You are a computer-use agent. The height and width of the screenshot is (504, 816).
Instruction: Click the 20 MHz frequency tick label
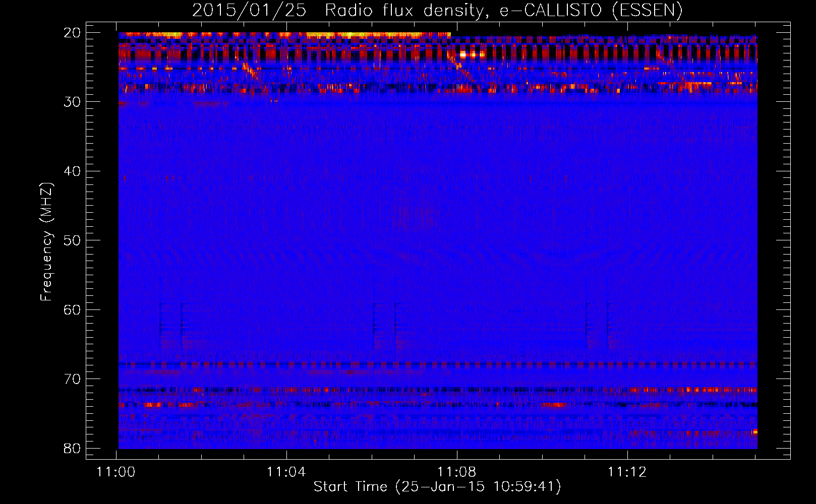click(x=73, y=33)
